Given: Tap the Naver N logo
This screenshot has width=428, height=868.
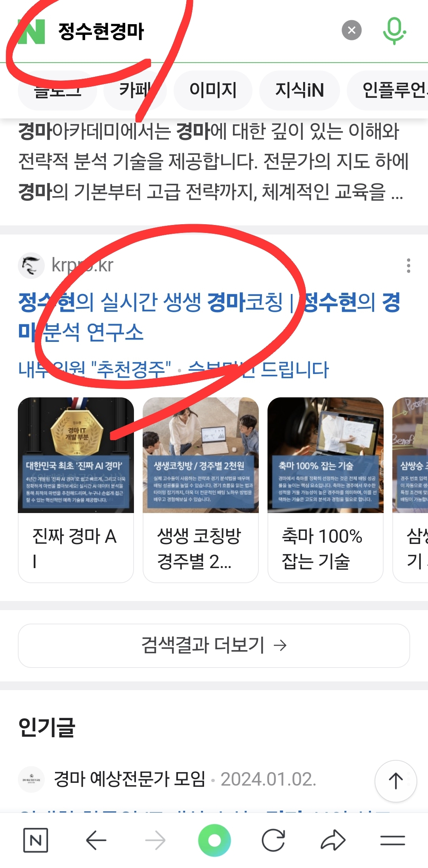Looking at the screenshot, I should (32, 31).
